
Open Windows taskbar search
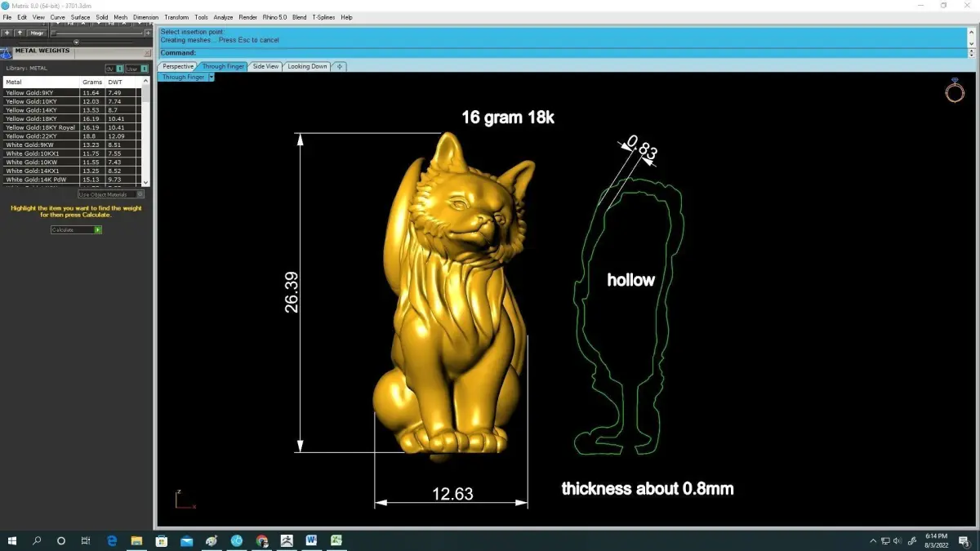37,540
